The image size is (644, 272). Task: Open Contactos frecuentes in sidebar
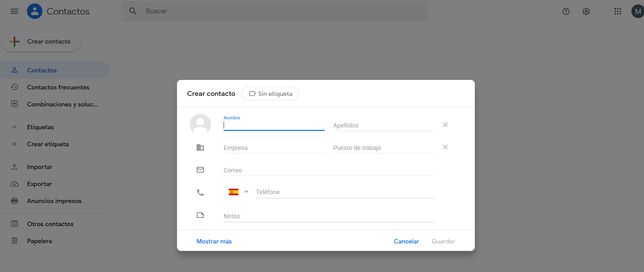58,87
